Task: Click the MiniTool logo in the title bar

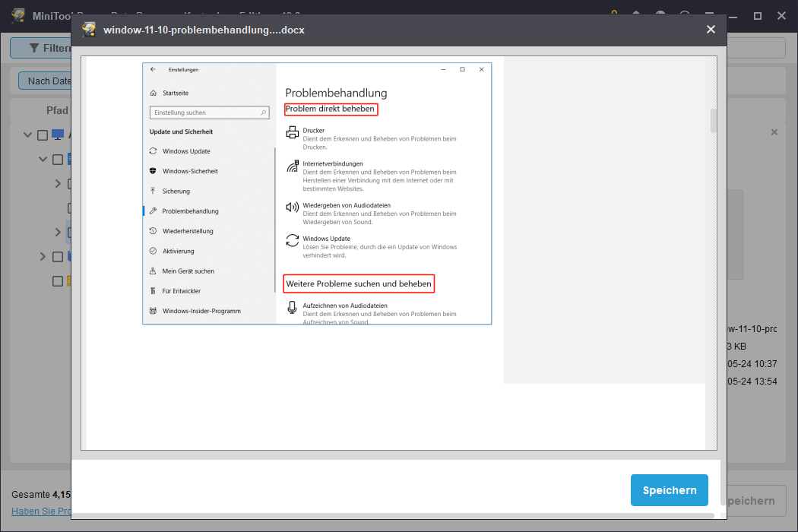Action: 17,15
